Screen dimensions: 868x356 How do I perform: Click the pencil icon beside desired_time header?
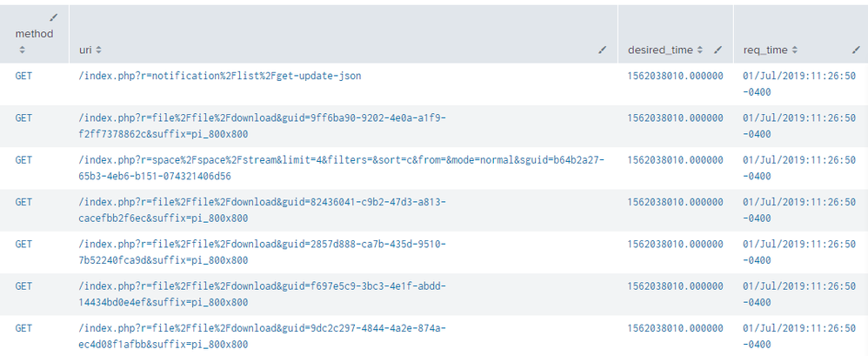tap(718, 50)
